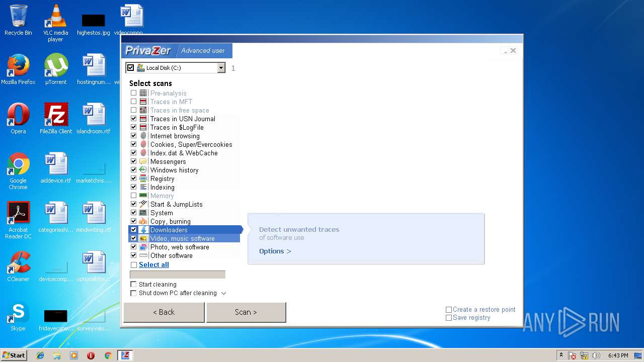Click the Cookies, Super/Evercookies icon
This screenshot has width=644, height=362.
point(143,144)
